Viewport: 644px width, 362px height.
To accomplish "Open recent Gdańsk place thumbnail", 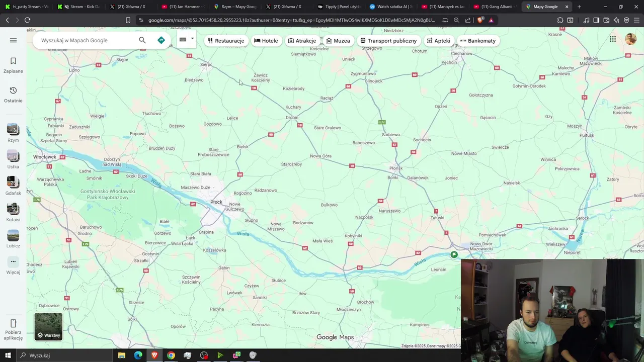I will 13,182.
